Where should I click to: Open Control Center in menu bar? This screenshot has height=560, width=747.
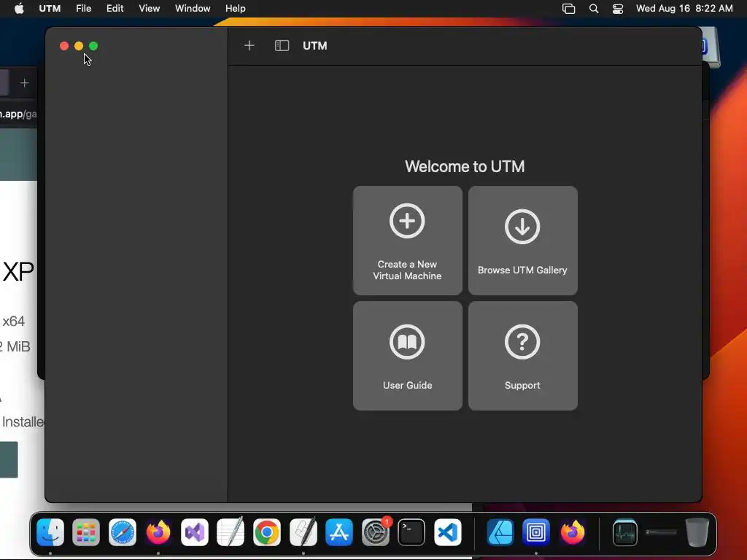pos(618,9)
